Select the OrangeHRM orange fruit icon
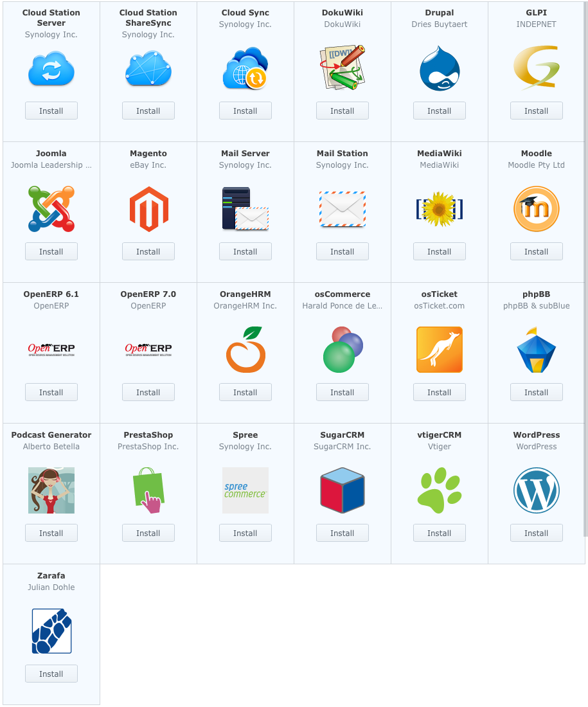588x707 pixels. point(245,350)
